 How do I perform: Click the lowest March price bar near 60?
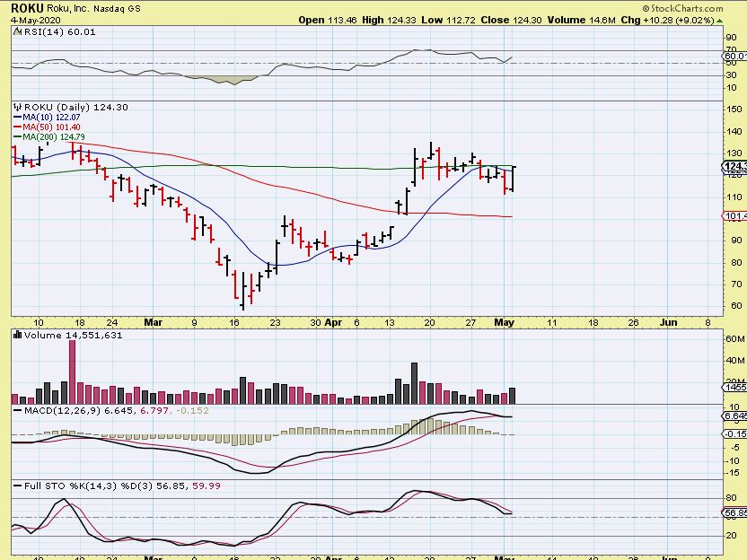243,291
